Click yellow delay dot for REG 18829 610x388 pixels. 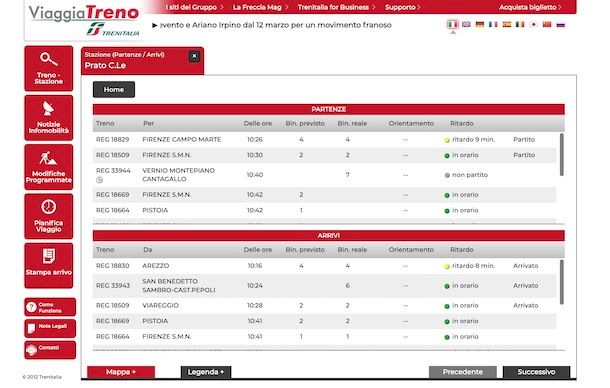(x=447, y=140)
